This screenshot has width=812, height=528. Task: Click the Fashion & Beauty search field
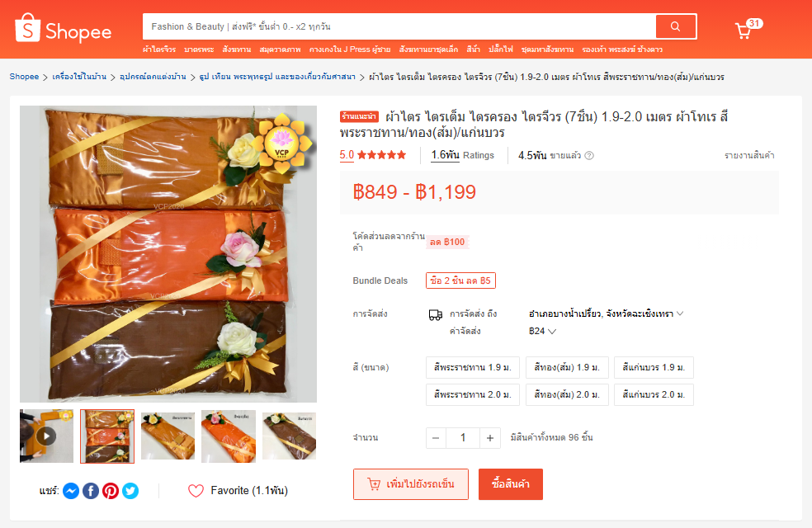click(399, 26)
